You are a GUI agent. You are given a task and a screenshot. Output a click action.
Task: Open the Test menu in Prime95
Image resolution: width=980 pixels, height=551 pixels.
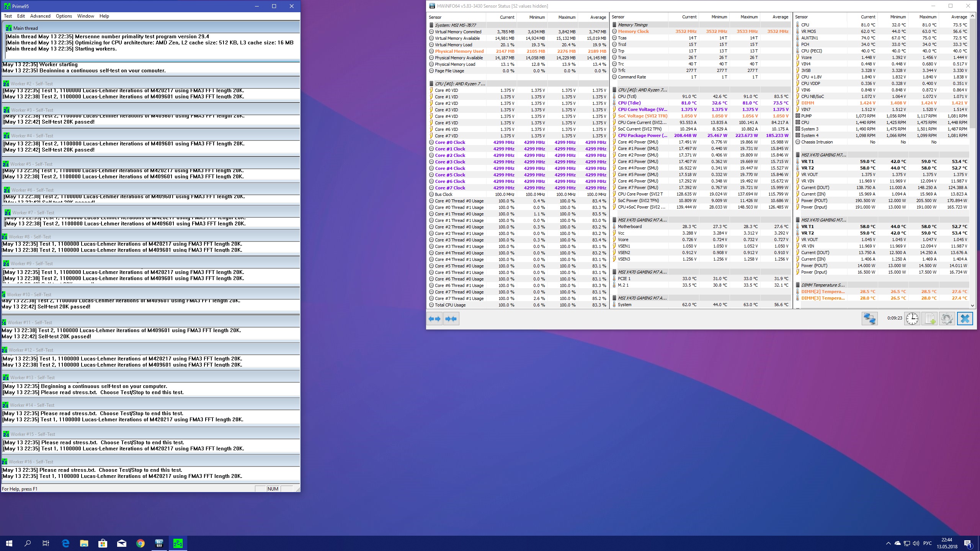(8, 16)
